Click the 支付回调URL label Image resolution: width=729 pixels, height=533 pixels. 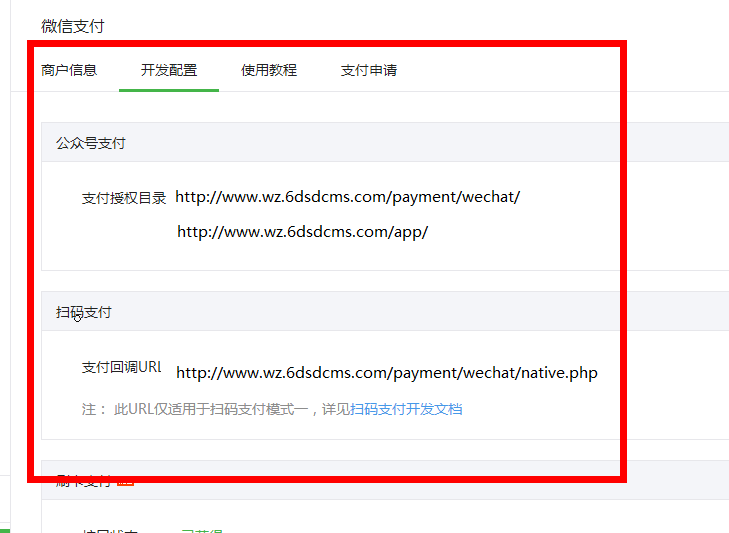point(121,367)
